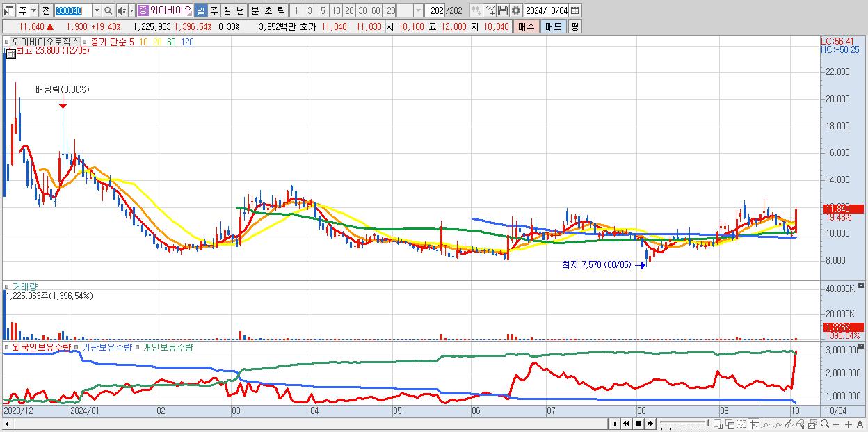Click the line chart add icon
This screenshot has height=432, width=868.
coord(490,10)
